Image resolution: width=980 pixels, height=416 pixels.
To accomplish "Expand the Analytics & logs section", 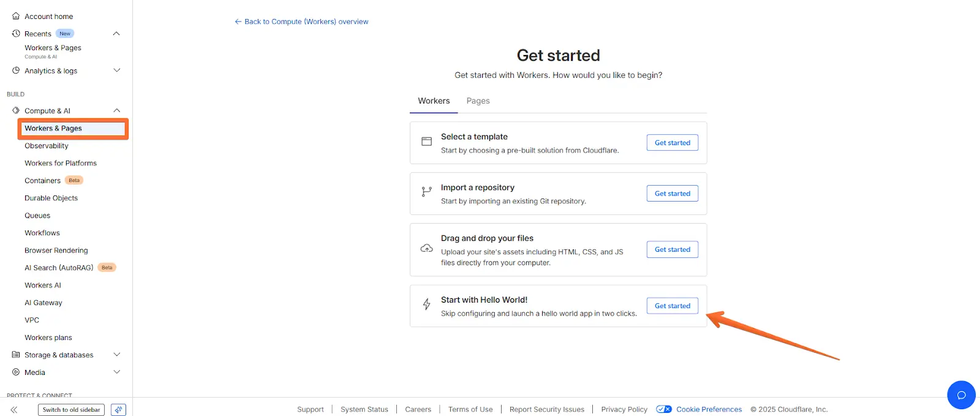I will [x=116, y=70].
